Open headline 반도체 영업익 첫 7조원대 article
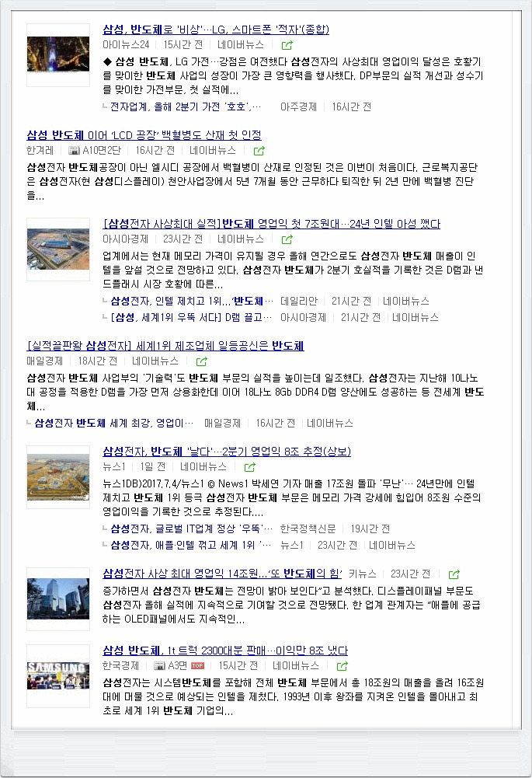 [271, 224]
